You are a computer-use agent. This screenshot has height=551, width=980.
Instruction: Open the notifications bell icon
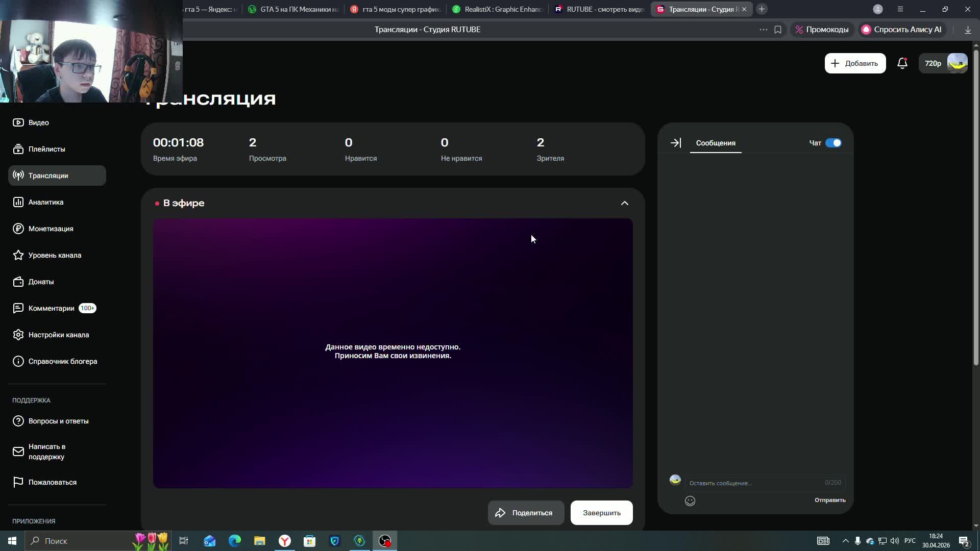[x=902, y=63]
